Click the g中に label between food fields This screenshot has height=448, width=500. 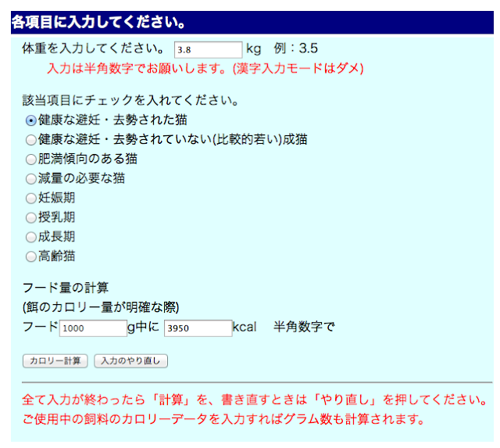click(143, 327)
